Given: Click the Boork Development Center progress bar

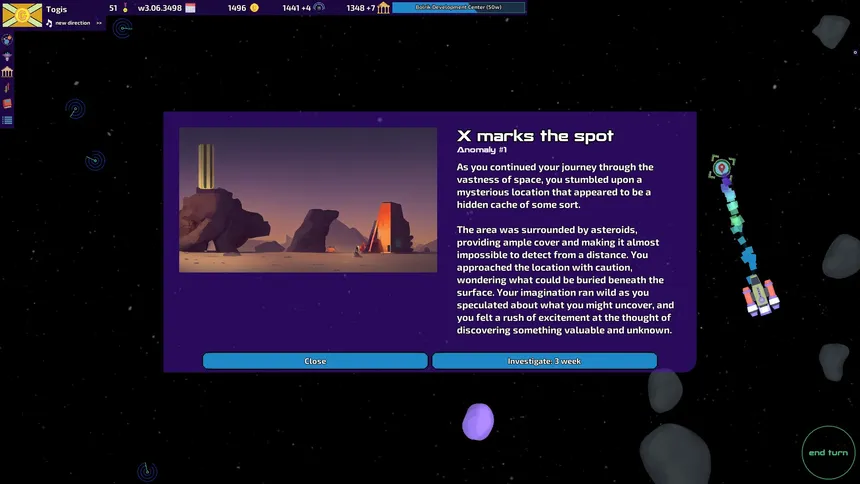Looking at the screenshot, I should pyautogui.click(x=459, y=7).
